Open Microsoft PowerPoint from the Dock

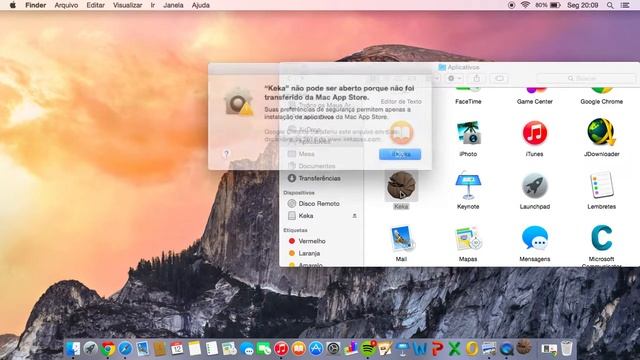pyautogui.click(x=437, y=349)
